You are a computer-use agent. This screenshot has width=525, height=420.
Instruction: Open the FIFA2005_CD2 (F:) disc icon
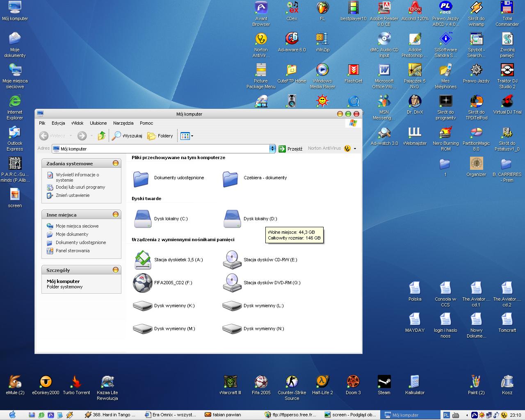143,283
